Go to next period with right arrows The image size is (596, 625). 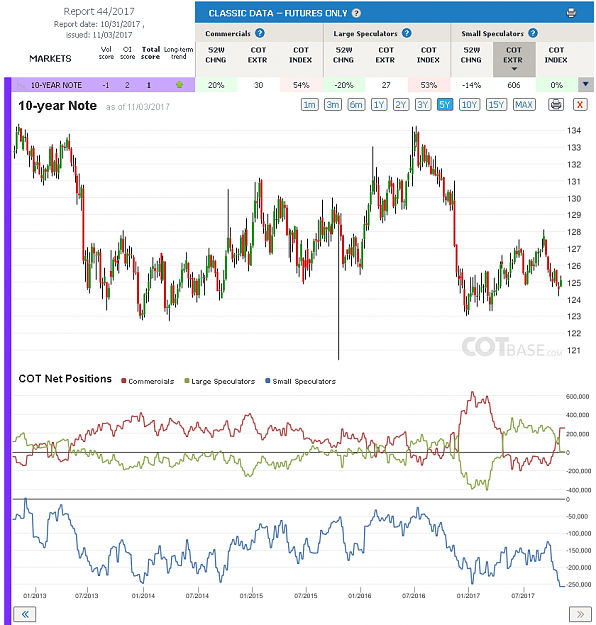click(x=580, y=614)
